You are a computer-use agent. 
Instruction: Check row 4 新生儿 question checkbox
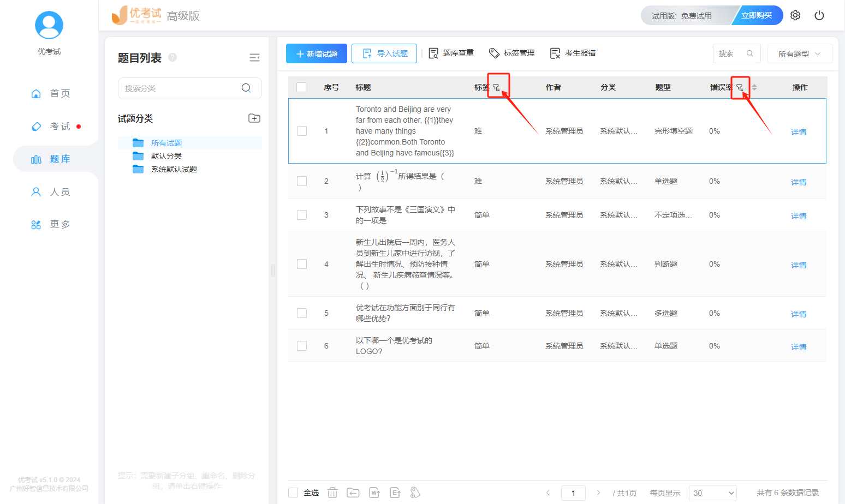point(302,264)
